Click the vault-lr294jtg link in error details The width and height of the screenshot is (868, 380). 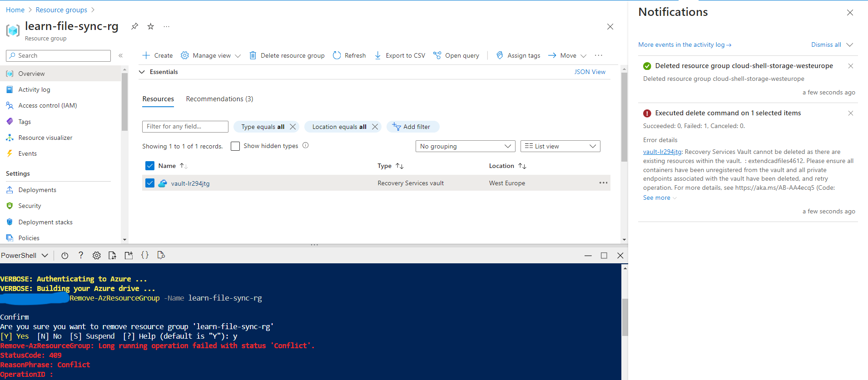662,152
